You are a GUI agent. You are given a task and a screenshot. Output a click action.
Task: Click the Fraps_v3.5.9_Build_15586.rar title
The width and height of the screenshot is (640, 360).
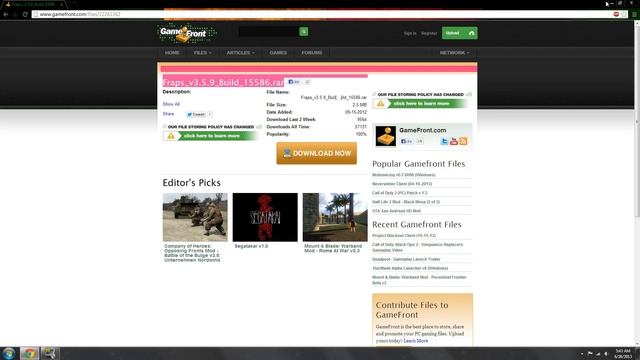click(x=223, y=82)
